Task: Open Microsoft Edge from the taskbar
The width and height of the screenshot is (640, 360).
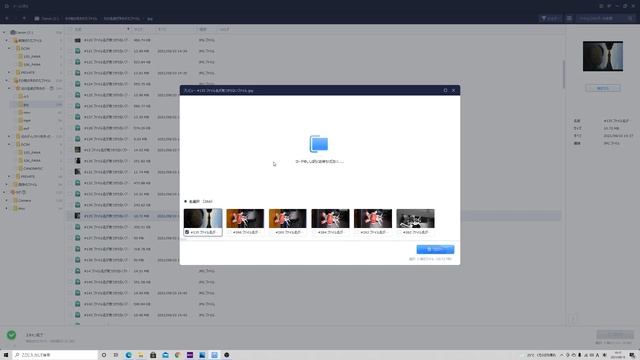Action: pyautogui.click(x=129, y=355)
